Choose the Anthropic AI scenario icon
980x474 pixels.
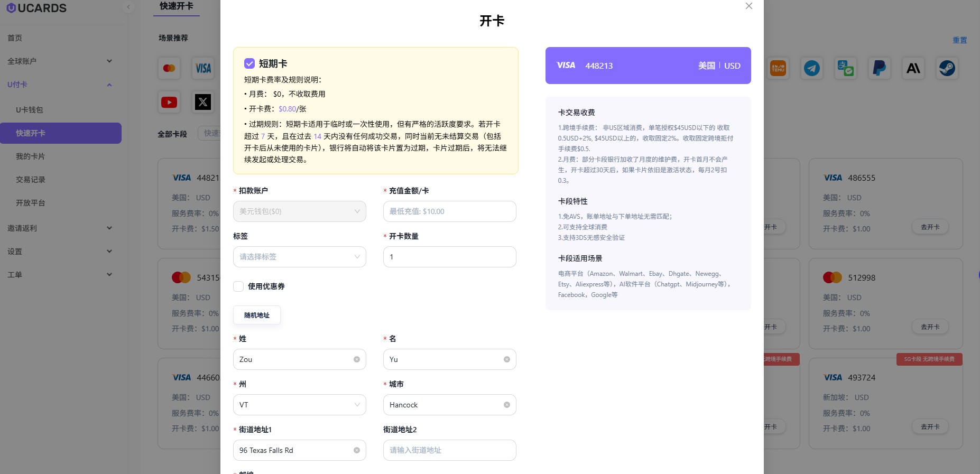[913, 68]
